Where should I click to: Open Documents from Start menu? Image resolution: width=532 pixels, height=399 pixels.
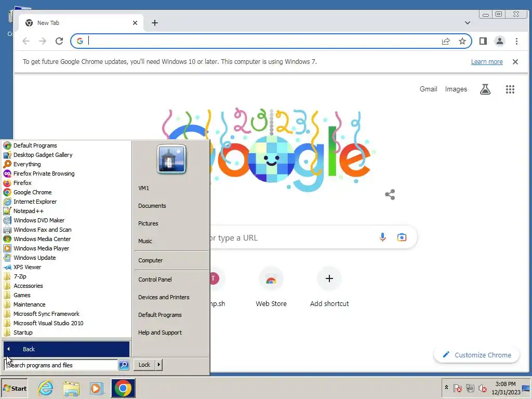point(152,206)
